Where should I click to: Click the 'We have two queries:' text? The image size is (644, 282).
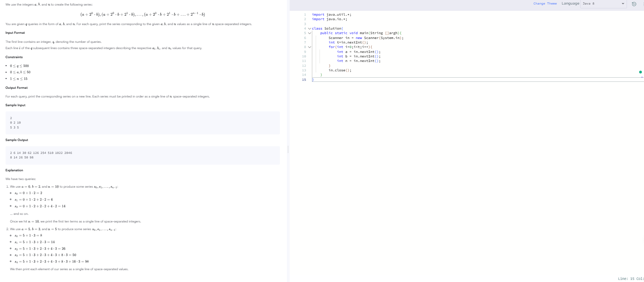tap(21, 179)
